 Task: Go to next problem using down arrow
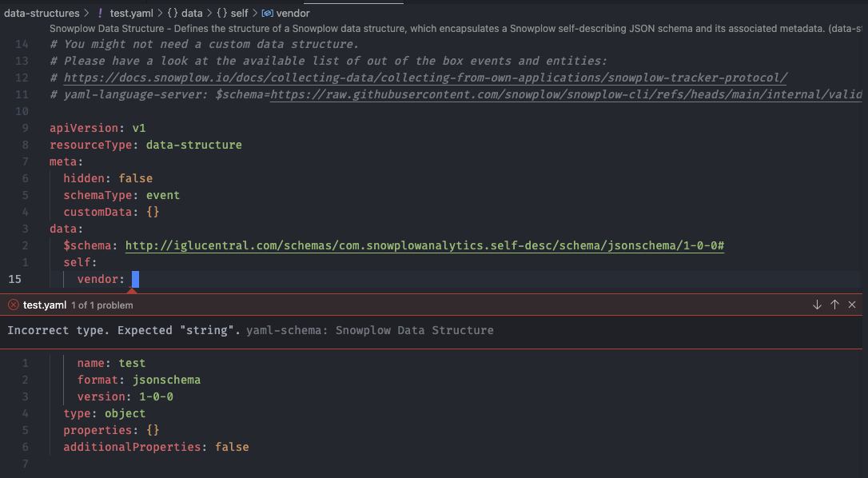817,305
